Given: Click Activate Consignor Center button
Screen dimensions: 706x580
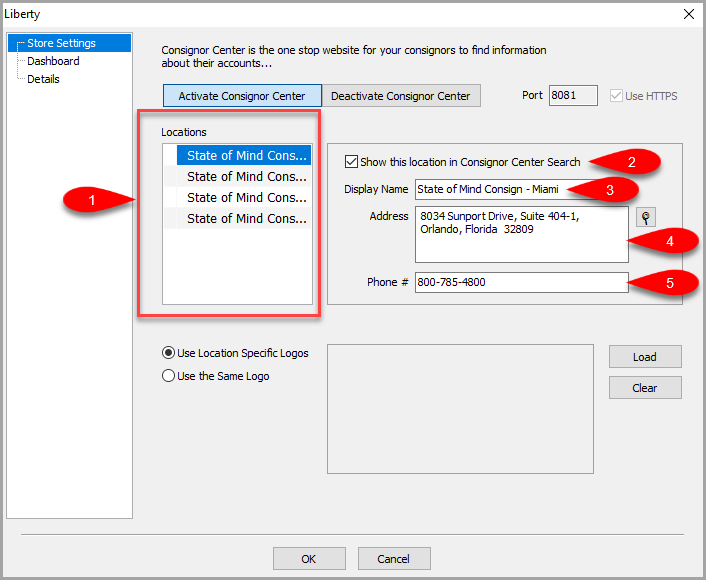Looking at the screenshot, I should pyautogui.click(x=242, y=95).
